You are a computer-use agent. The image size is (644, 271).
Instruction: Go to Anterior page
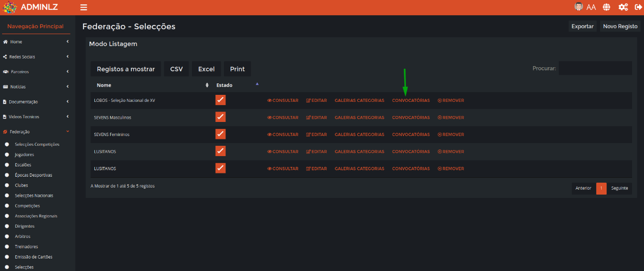click(583, 189)
